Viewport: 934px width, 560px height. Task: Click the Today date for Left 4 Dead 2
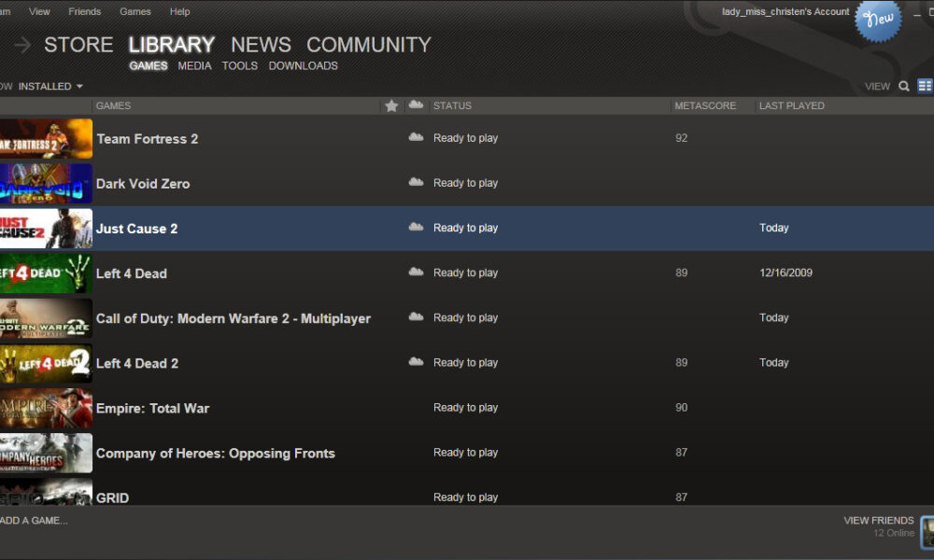point(773,362)
